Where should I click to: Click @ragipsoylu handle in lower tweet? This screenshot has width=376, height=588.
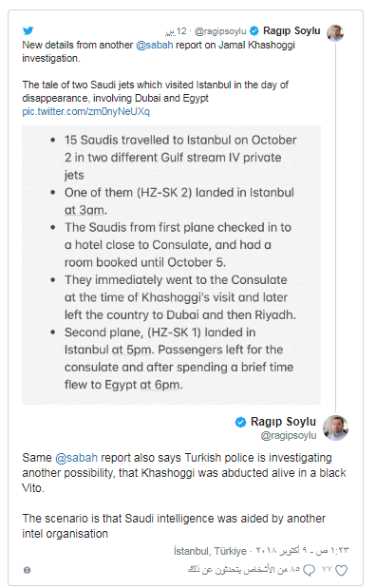289,435
